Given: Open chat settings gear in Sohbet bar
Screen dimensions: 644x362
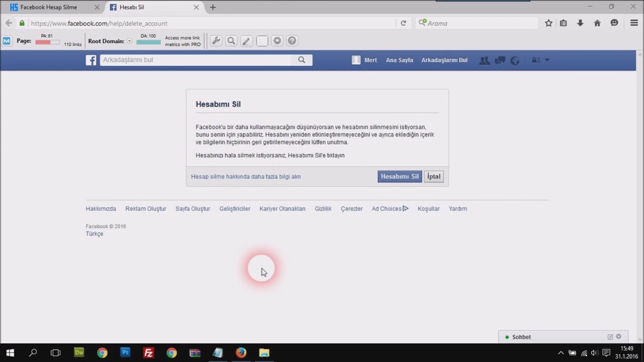Looking at the screenshot, I should click(x=619, y=337).
